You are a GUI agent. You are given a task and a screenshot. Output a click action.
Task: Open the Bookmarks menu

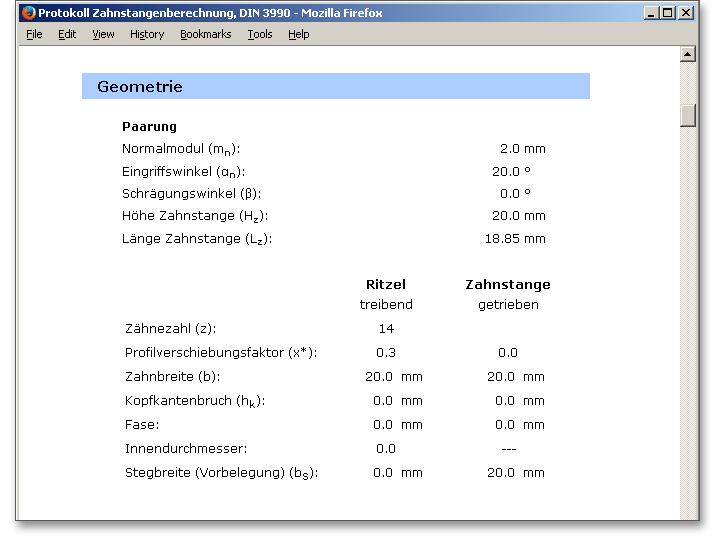[205, 34]
